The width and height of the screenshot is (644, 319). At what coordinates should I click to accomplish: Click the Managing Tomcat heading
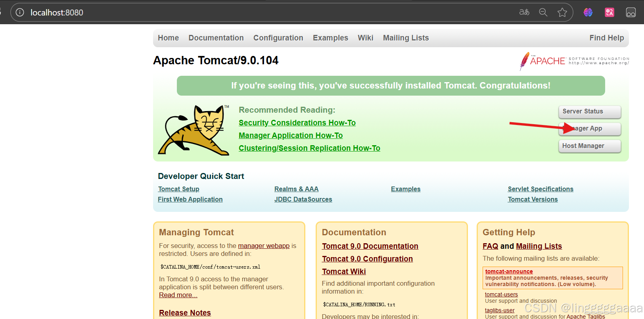point(196,232)
